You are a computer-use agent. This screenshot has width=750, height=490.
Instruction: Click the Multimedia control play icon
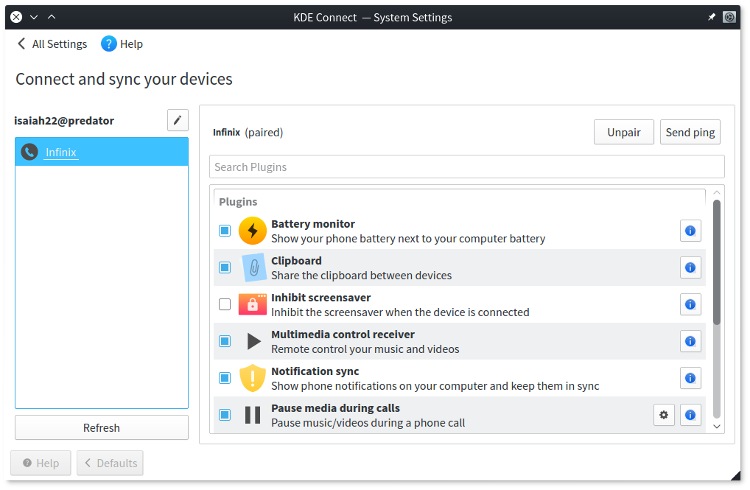pos(254,341)
